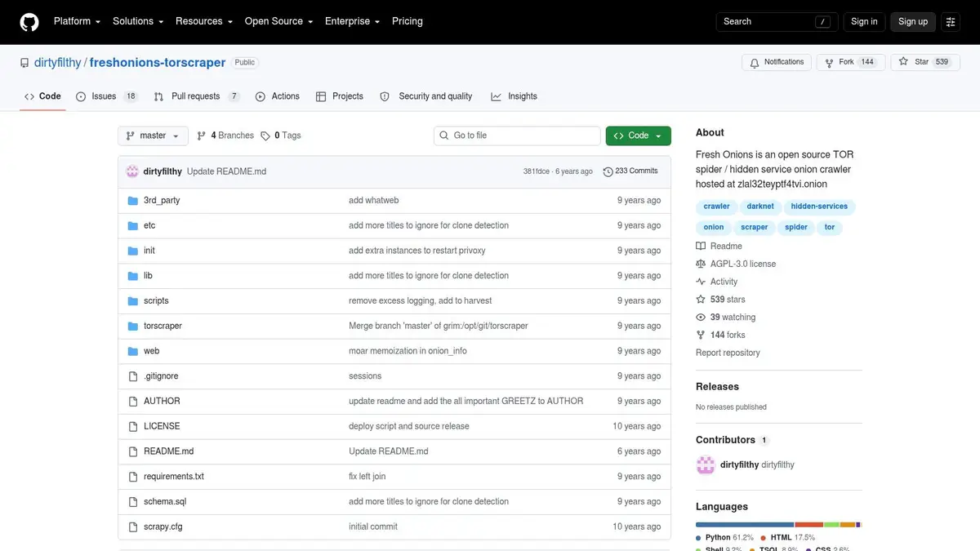The width and height of the screenshot is (980, 551).
Task: Click the Notifications bell button
Action: [x=777, y=62]
